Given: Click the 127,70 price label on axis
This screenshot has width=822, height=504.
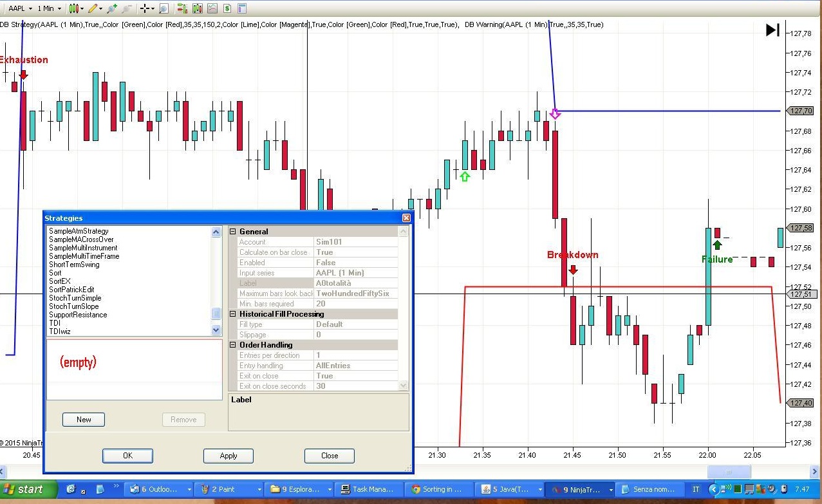Looking at the screenshot, I should click(800, 111).
